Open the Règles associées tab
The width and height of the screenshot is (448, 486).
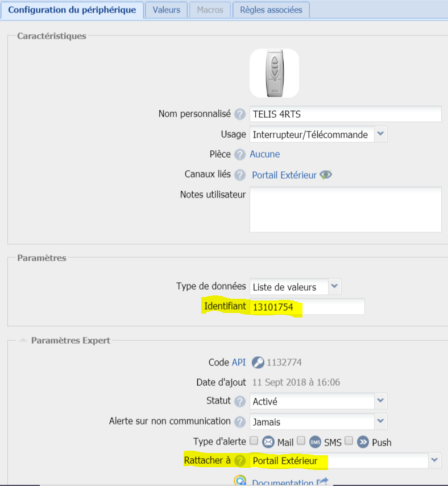click(271, 10)
